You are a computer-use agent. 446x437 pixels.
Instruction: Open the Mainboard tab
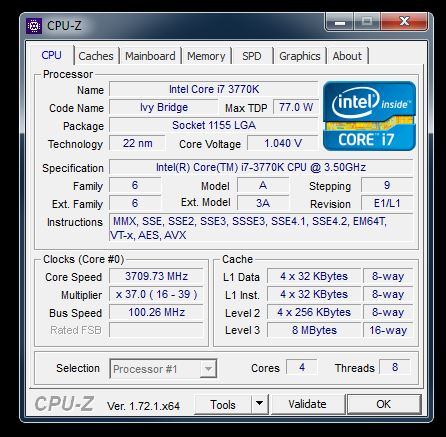(x=150, y=56)
